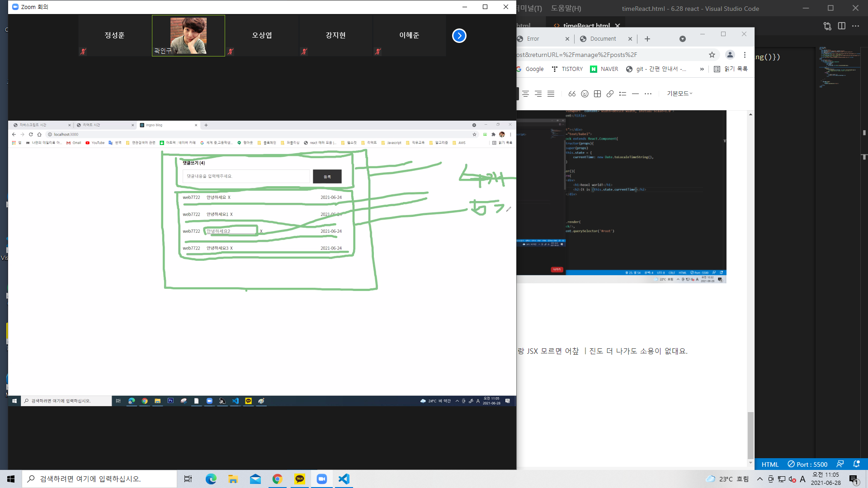Expand the hidden bookmarks overflow chevron
868x488 pixels.
pos(702,69)
